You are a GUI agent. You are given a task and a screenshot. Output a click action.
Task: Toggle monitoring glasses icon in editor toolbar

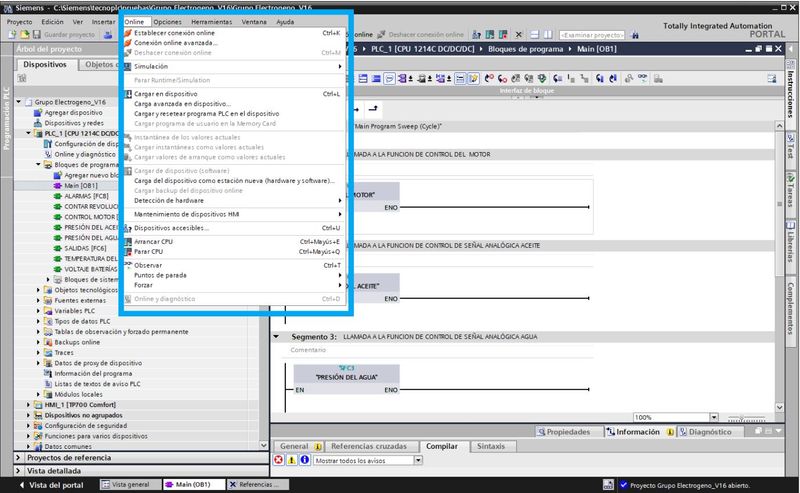(x=642, y=79)
